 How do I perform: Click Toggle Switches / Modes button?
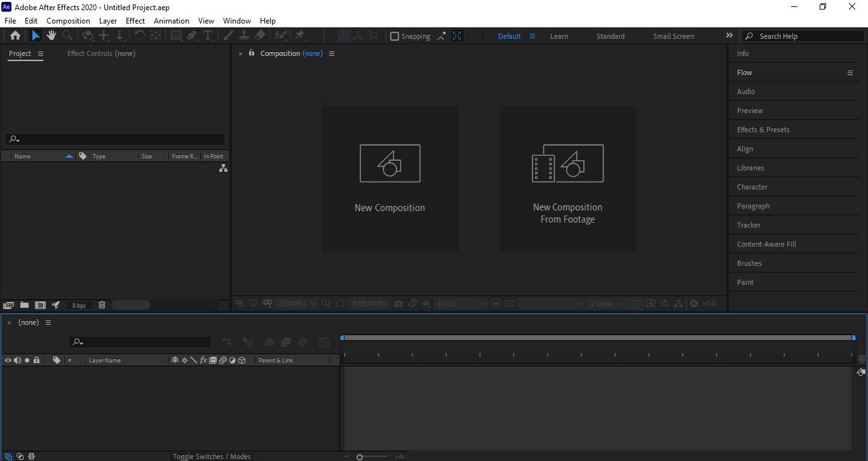pyautogui.click(x=212, y=457)
